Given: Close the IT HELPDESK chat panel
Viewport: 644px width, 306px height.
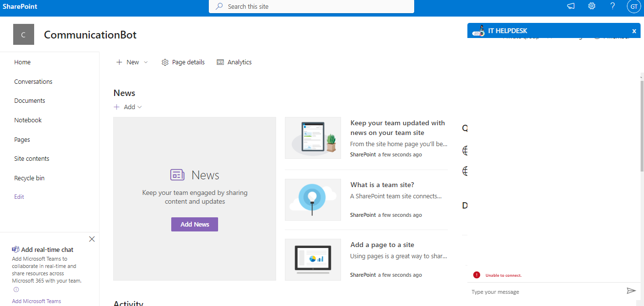Looking at the screenshot, I should click(x=634, y=31).
